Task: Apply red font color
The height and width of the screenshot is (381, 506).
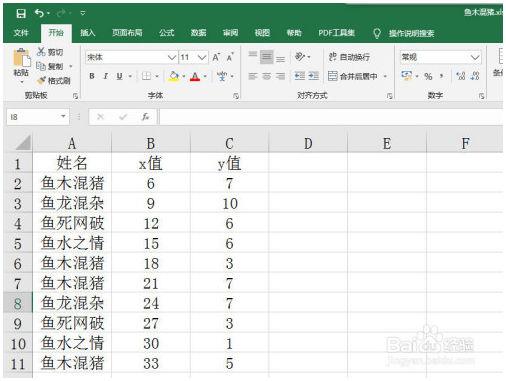Action: (x=195, y=77)
